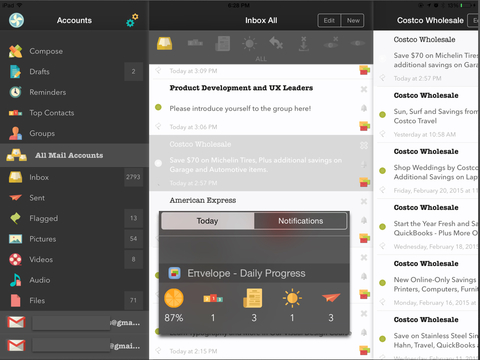Click the paper plane sent widget icon
480x360 pixels.
click(331, 297)
